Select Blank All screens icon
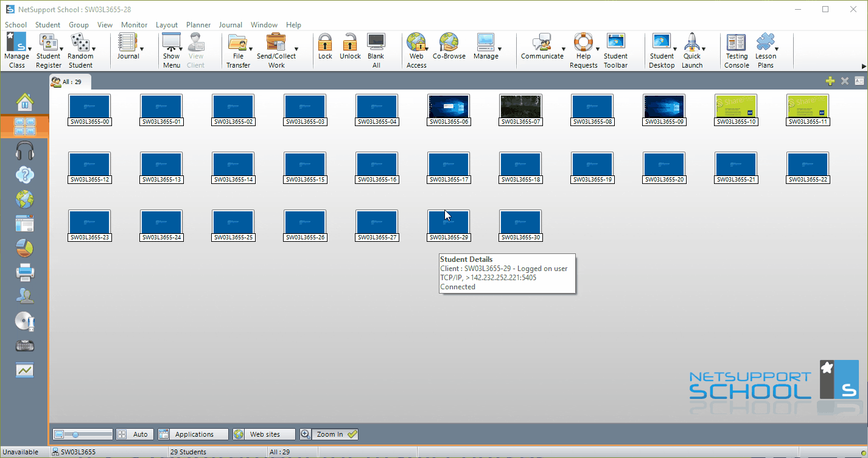The image size is (868, 458). click(376, 50)
